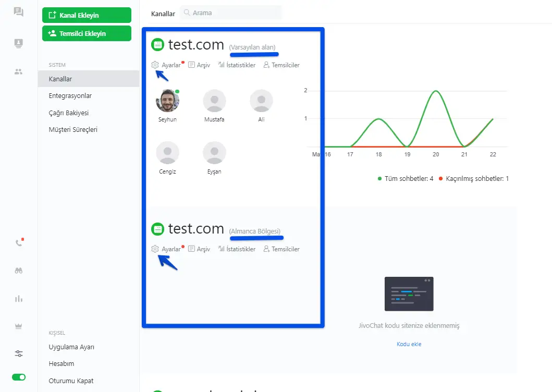Select agent Ali's avatar
The image size is (552, 392).
click(x=261, y=101)
